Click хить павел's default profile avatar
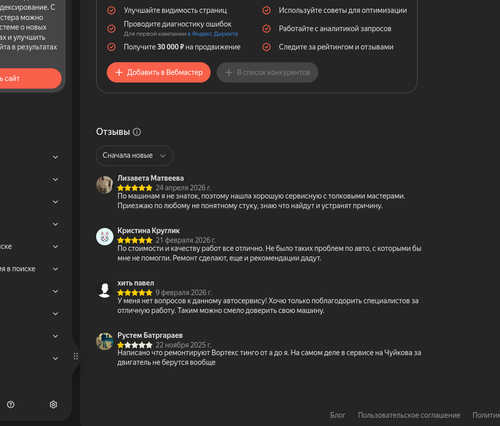 105,289
